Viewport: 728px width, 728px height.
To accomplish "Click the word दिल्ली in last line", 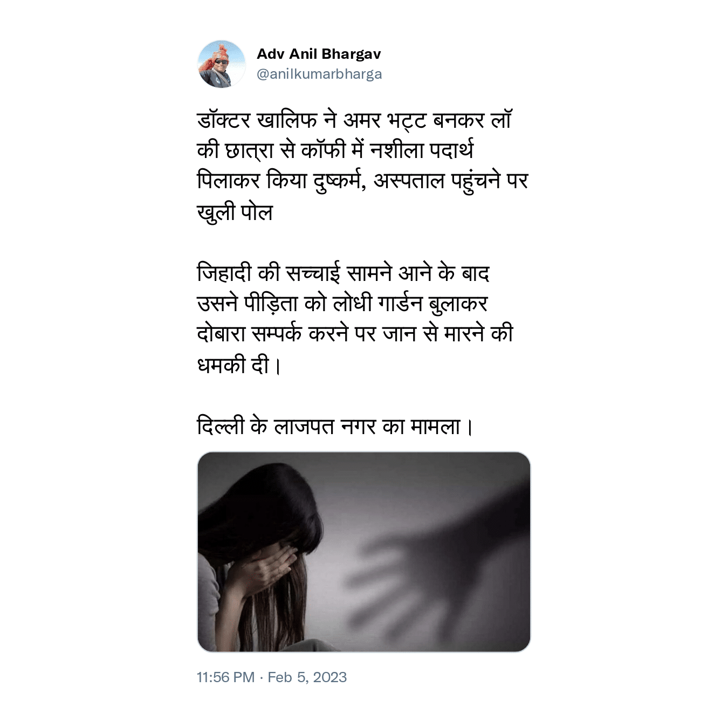I will point(221,427).
